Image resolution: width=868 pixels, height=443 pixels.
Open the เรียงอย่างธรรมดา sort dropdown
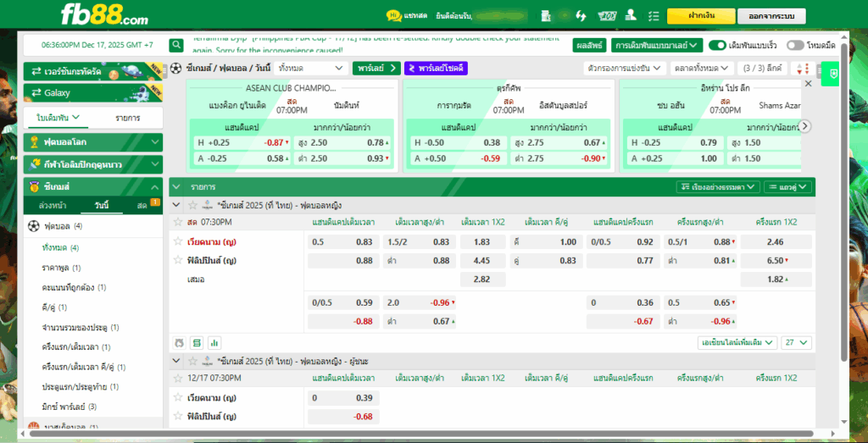tap(718, 187)
